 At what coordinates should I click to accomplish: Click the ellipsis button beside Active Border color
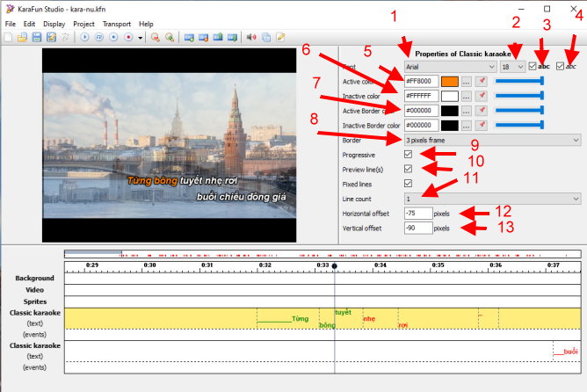467,111
